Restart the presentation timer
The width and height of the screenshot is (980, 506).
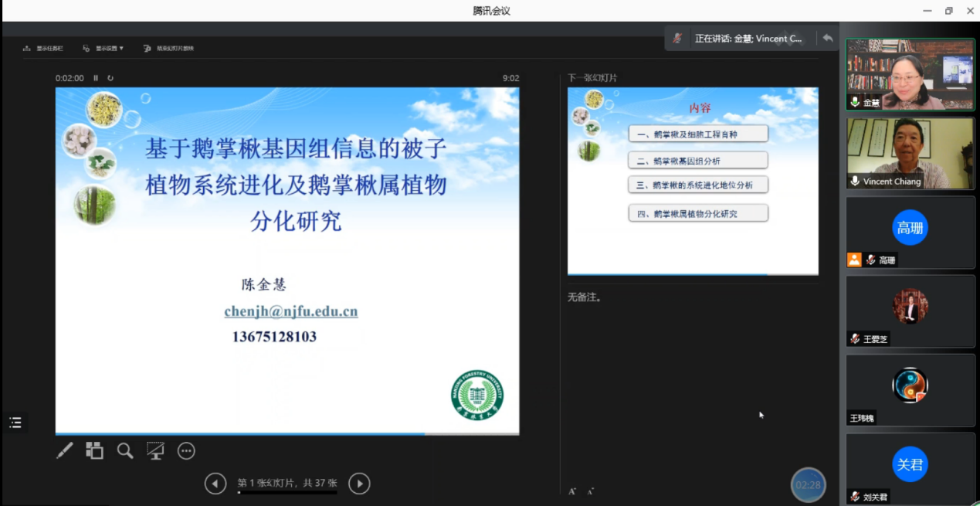[x=110, y=78]
